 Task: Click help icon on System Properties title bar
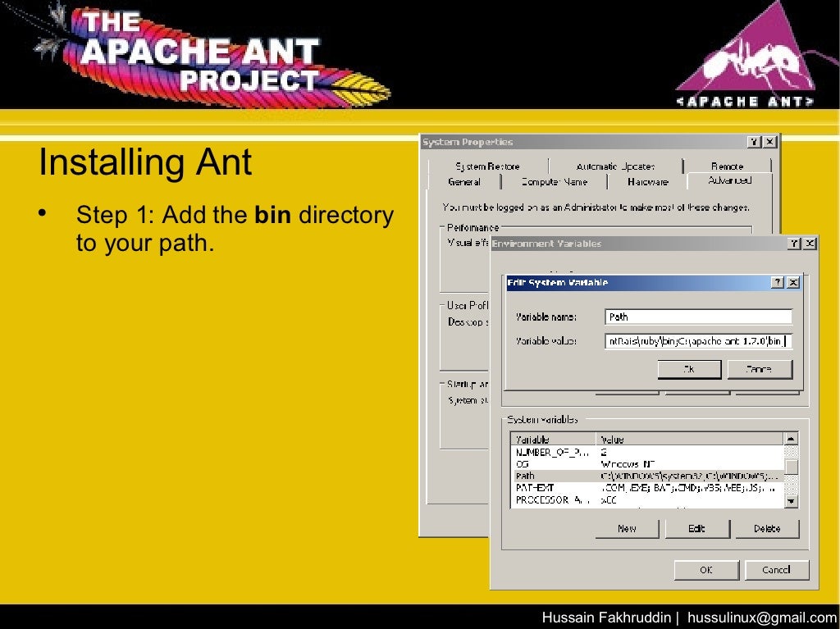(754, 141)
